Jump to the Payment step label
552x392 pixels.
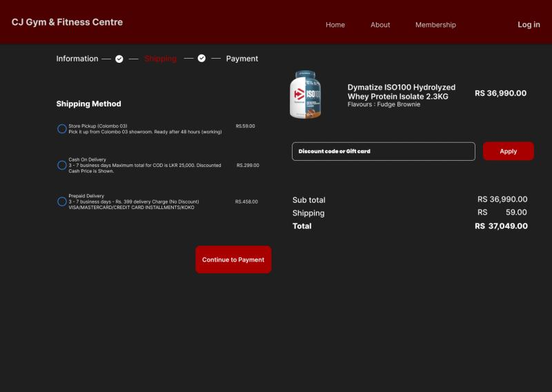tap(242, 59)
